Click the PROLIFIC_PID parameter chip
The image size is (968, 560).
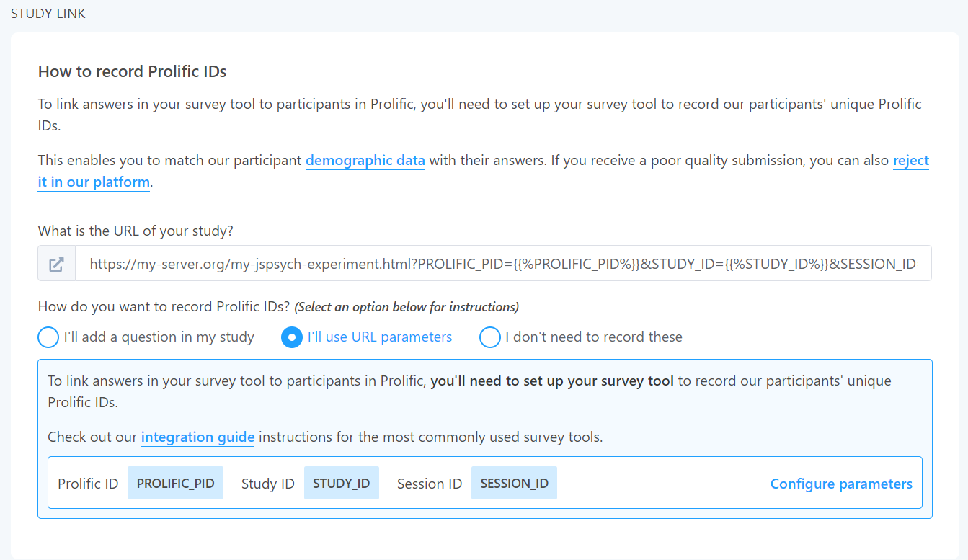coord(176,484)
